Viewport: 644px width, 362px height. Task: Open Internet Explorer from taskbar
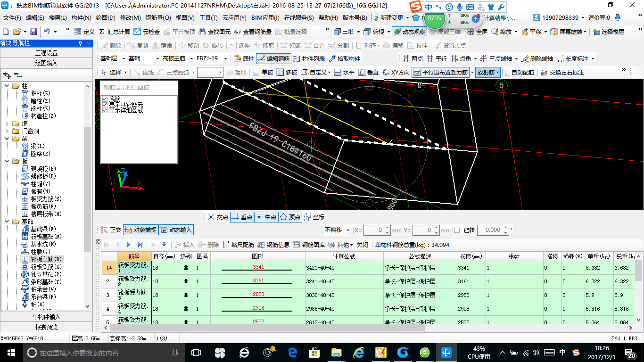(359, 353)
